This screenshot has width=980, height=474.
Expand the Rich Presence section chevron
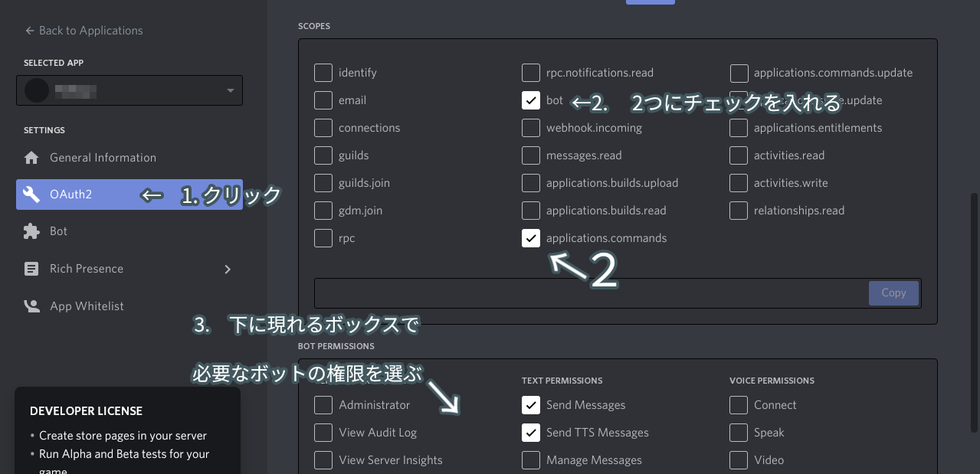[x=228, y=269]
